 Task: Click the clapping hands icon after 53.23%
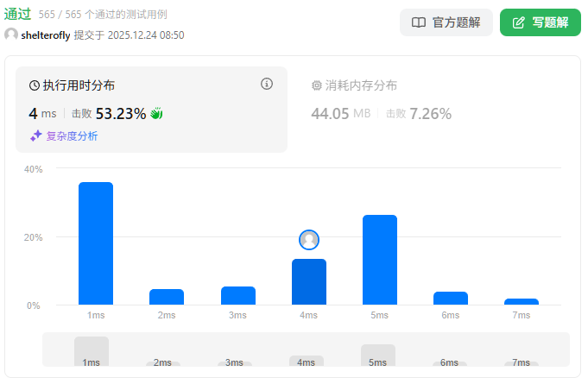pos(156,113)
